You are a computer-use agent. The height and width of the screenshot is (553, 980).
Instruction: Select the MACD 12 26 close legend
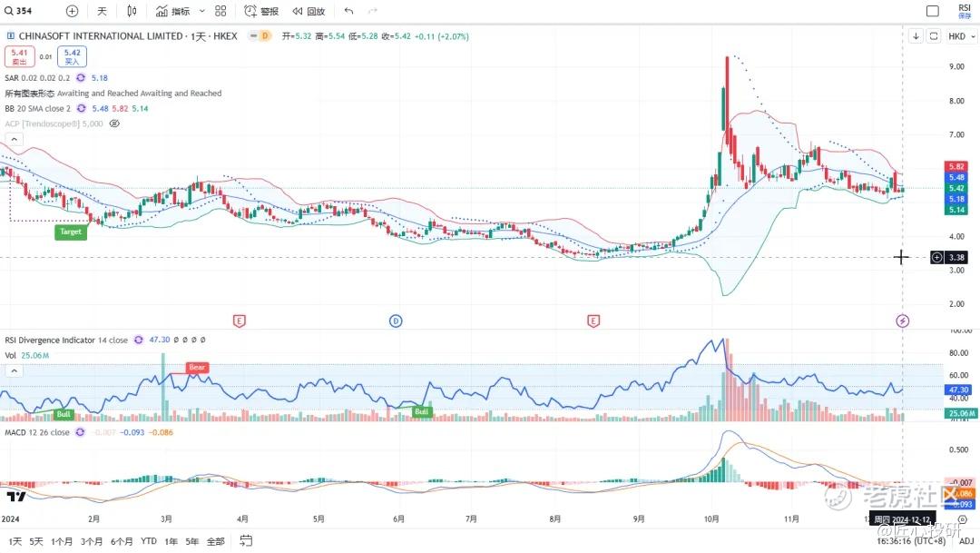click(x=37, y=432)
